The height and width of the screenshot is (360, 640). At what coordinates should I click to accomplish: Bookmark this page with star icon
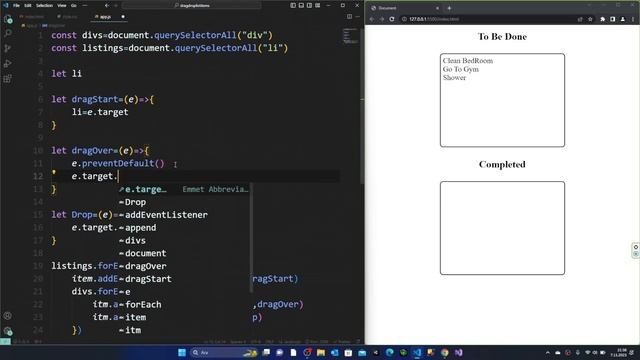click(x=590, y=19)
